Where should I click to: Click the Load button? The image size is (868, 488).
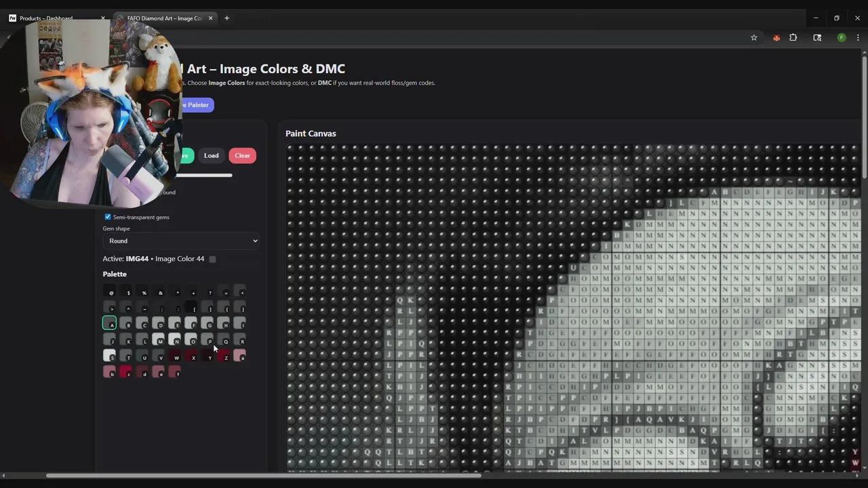coord(212,156)
